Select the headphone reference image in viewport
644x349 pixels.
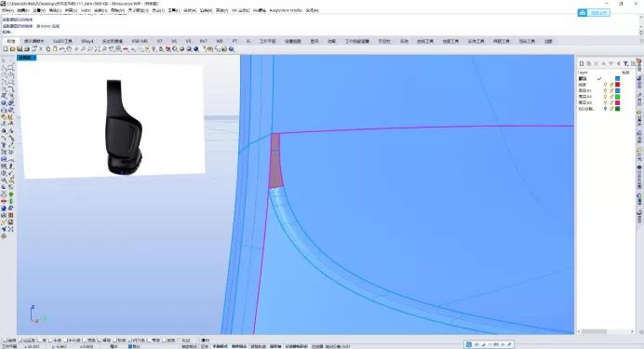tap(113, 121)
